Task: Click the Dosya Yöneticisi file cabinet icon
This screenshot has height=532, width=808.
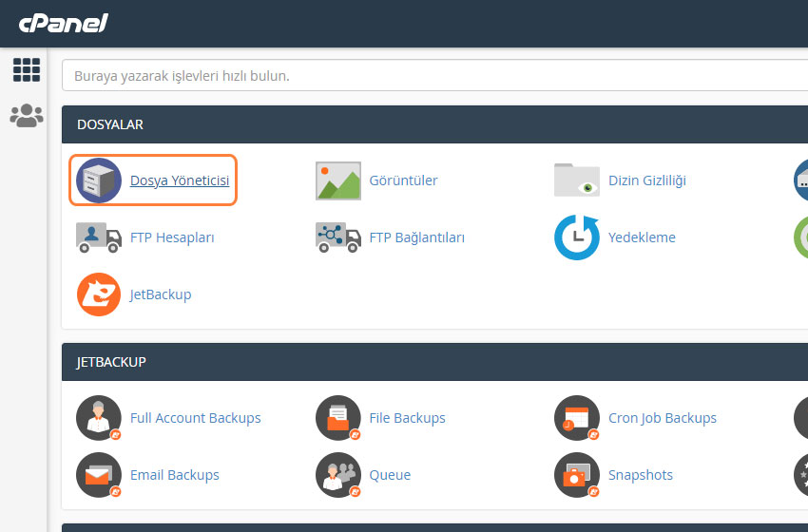Action: coord(99,180)
